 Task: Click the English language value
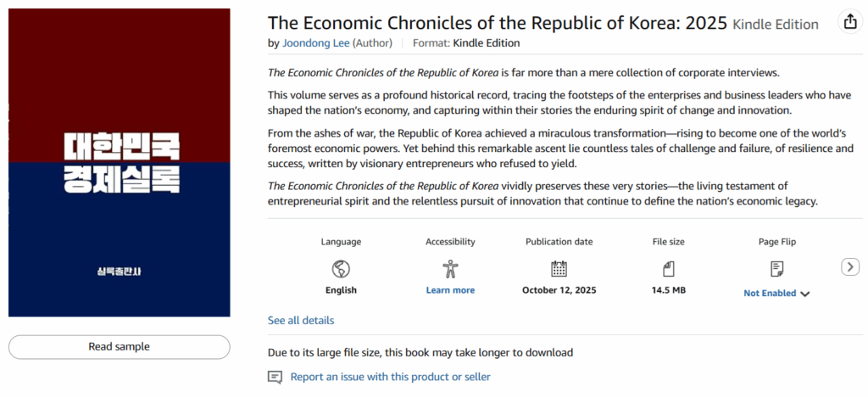point(341,290)
